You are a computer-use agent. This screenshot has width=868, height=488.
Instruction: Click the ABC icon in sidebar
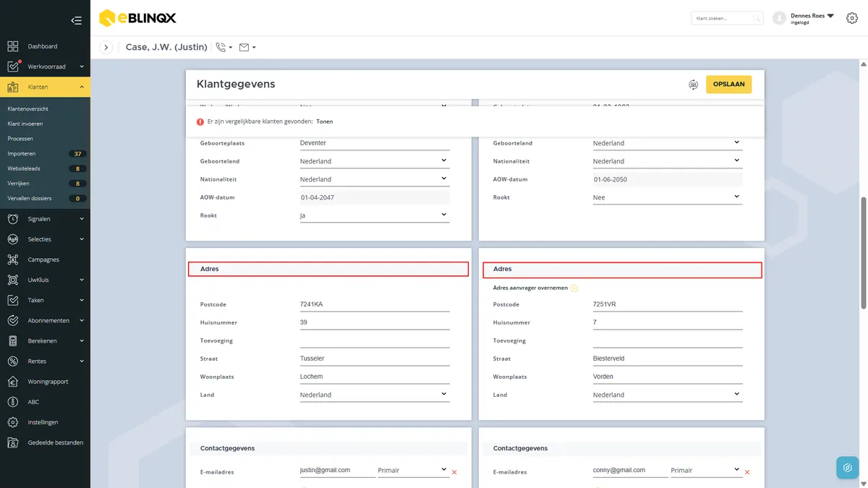[13, 402]
